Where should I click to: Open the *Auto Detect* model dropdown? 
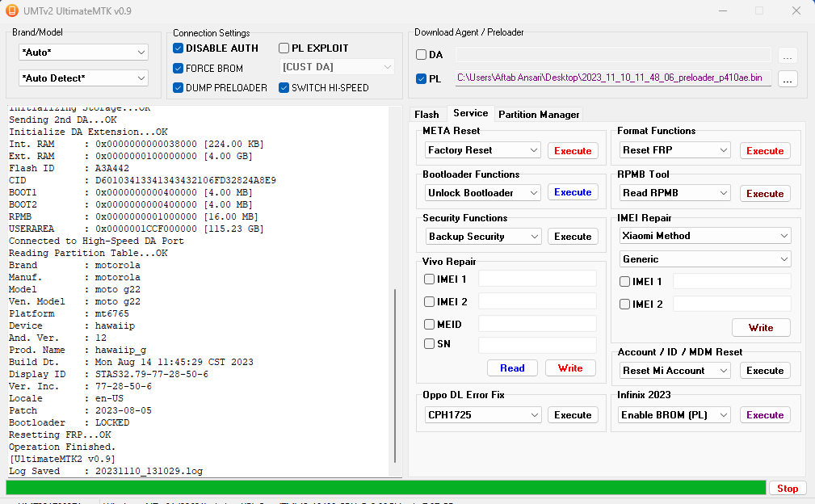coord(83,78)
